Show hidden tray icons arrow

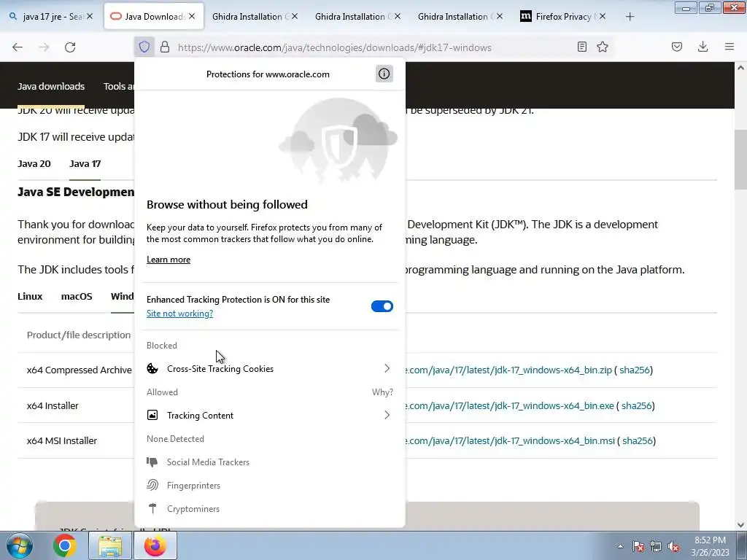coord(620,546)
